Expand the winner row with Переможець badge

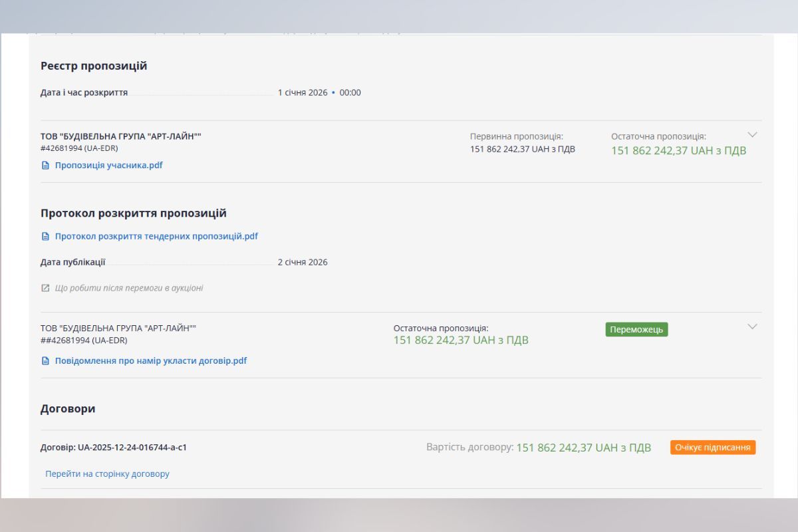tap(752, 327)
